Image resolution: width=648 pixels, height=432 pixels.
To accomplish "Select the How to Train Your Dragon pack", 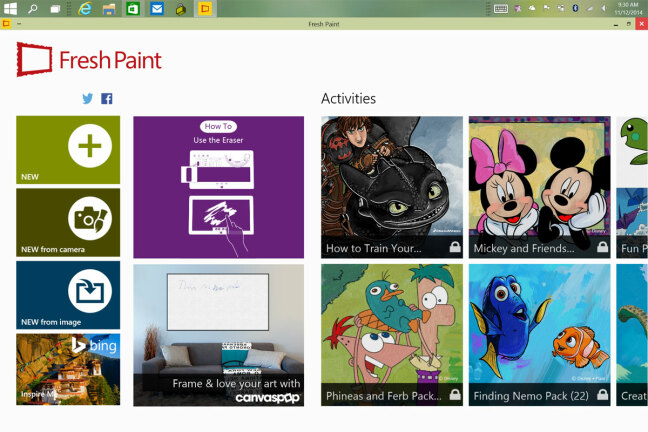I will coord(392,187).
